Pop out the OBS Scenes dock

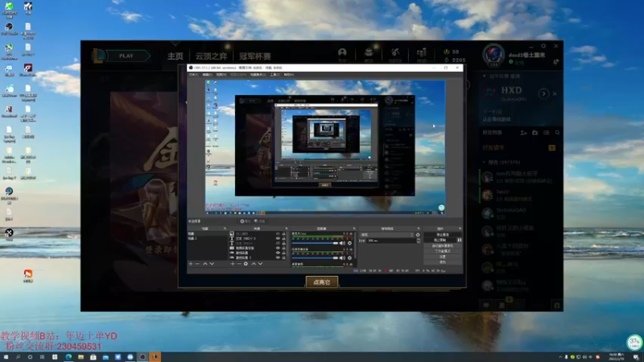coord(225,228)
